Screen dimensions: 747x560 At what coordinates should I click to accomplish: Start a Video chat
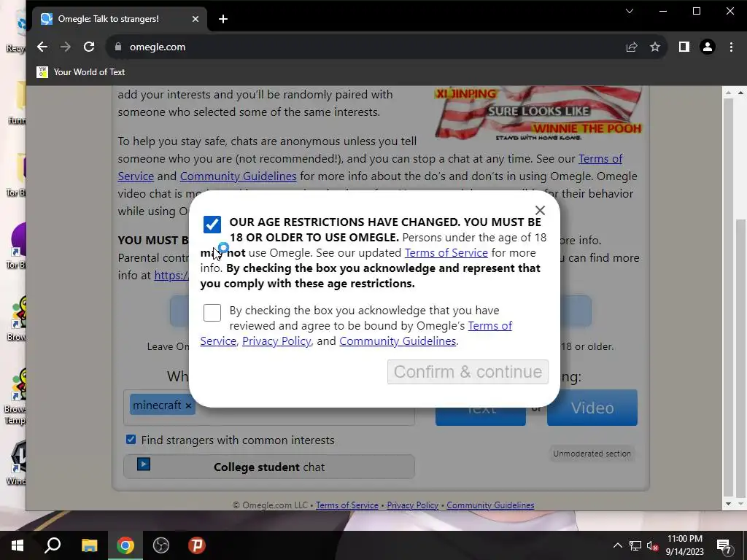pyautogui.click(x=592, y=408)
